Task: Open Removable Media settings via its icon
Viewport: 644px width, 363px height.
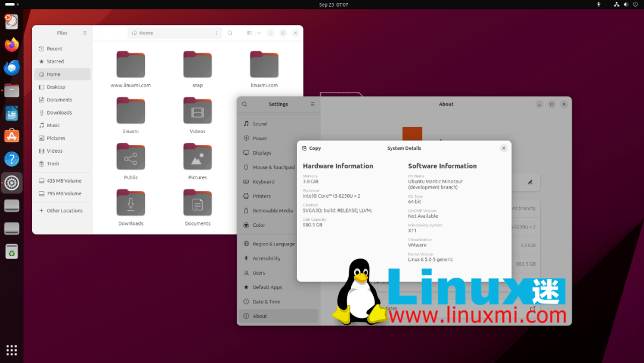Action: [x=245, y=210]
